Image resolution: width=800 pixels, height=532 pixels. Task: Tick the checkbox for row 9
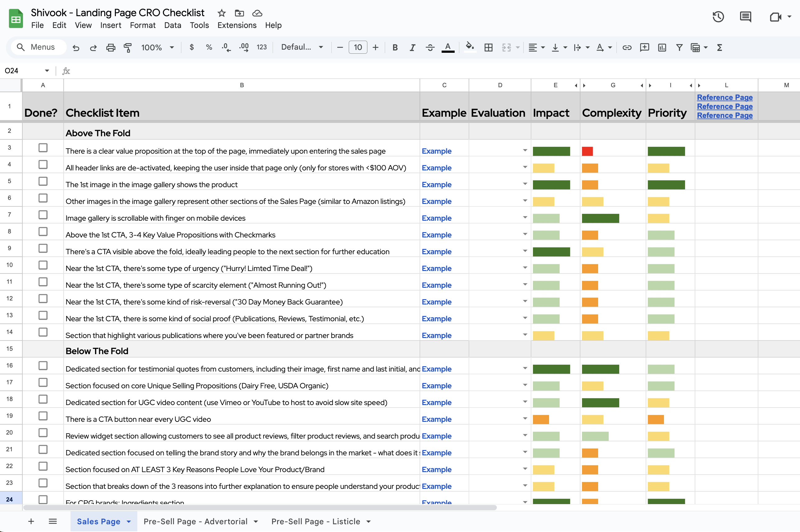tap(43, 248)
